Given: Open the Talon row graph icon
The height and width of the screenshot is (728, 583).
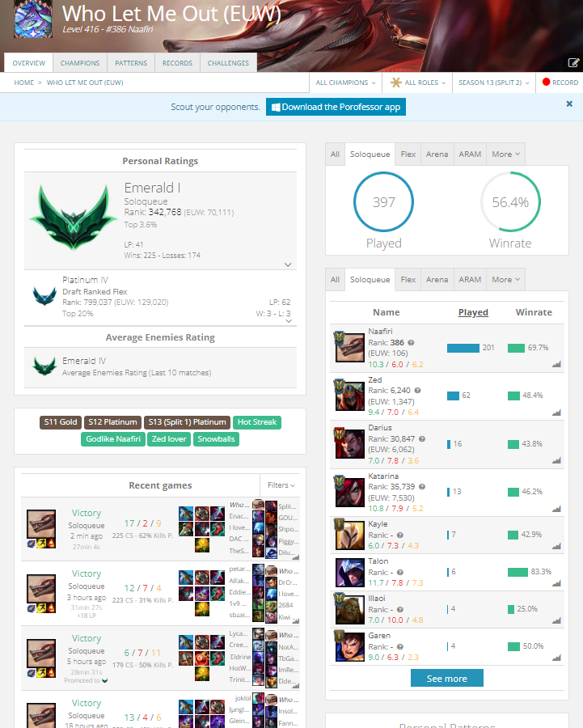Looking at the screenshot, I should coord(556,583).
